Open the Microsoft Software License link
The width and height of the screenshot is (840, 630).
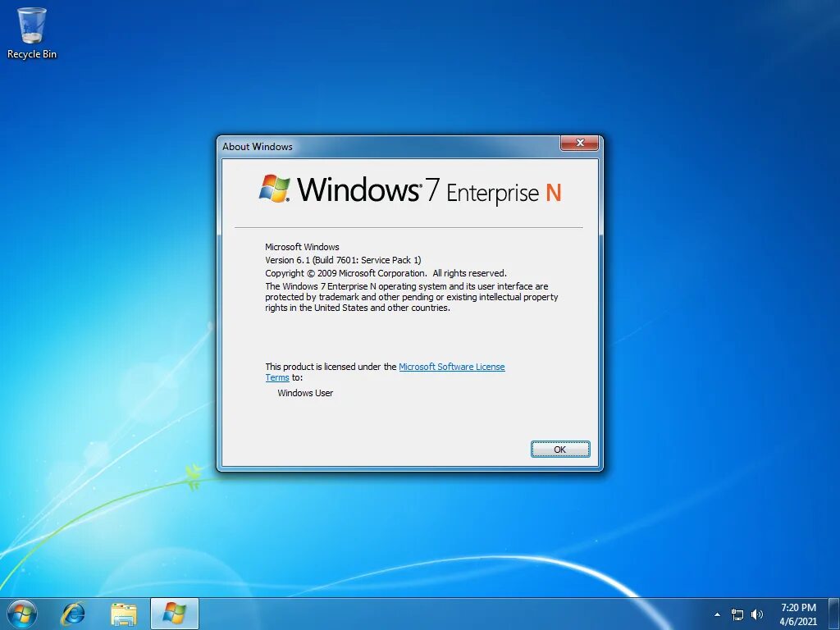point(452,367)
